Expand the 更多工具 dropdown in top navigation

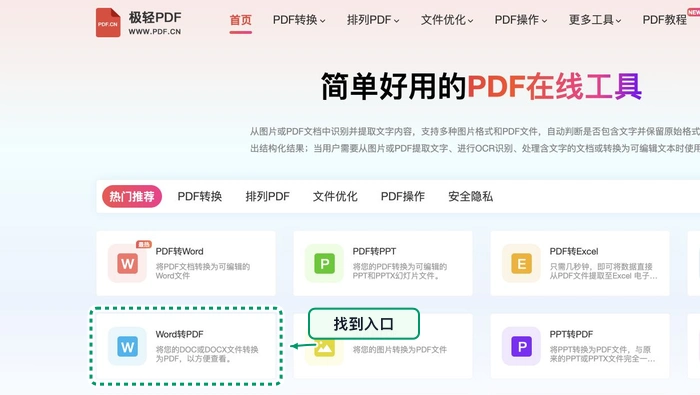[x=595, y=20]
